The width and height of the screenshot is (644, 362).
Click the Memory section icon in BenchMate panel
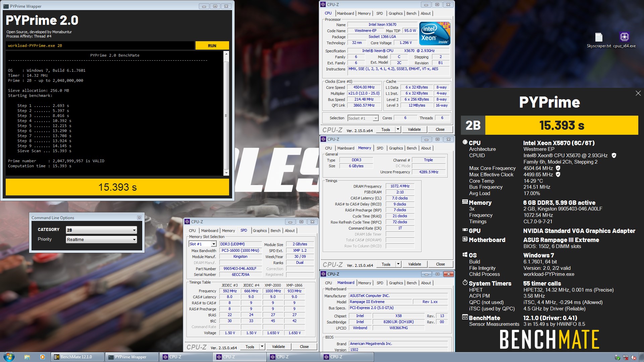coord(465,202)
